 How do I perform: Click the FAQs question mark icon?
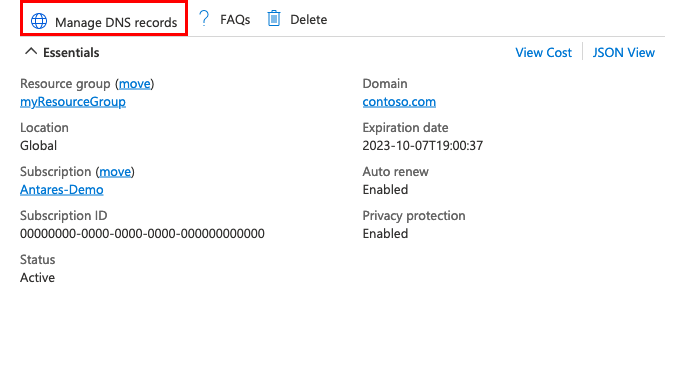204,19
